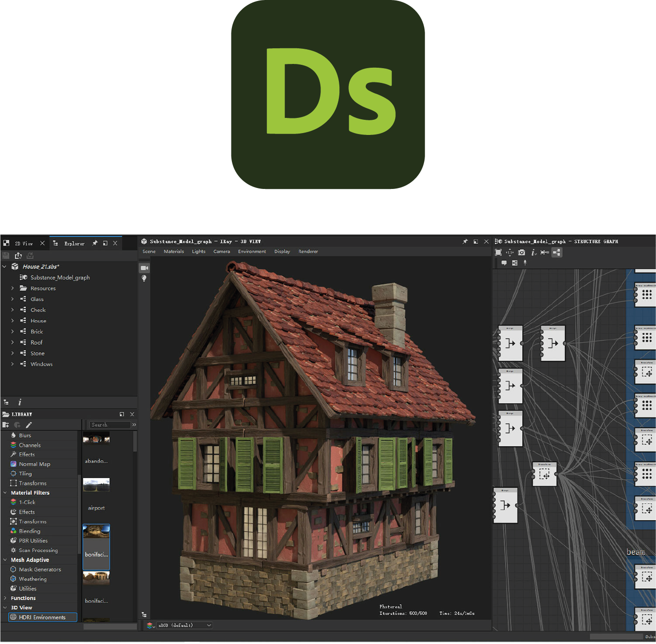Open the Materials menu in 3D view
This screenshot has height=644, width=656.
(174, 251)
